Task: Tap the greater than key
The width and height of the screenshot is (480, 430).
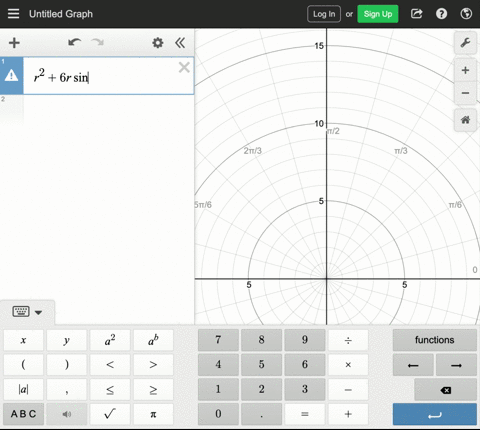Action: tap(153, 365)
